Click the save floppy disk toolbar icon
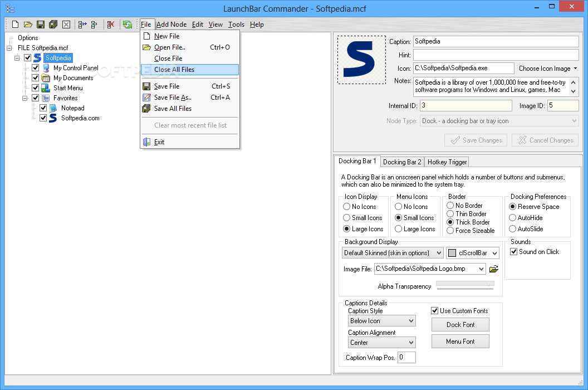The height and width of the screenshot is (390, 588). pyautogui.click(x=41, y=25)
